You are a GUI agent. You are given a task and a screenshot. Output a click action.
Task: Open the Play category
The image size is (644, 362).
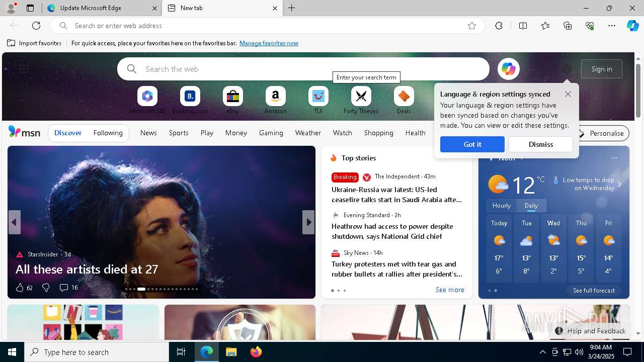point(207,133)
